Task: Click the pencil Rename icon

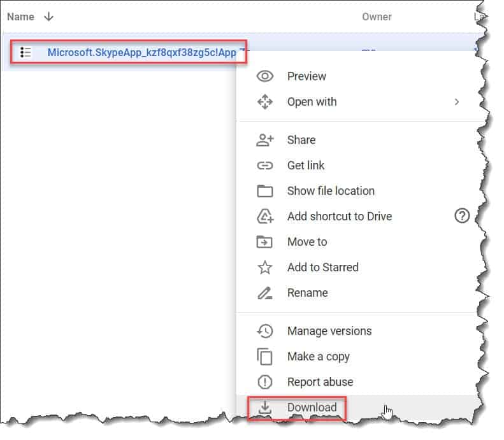Action: pyautogui.click(x=265, y=293)
